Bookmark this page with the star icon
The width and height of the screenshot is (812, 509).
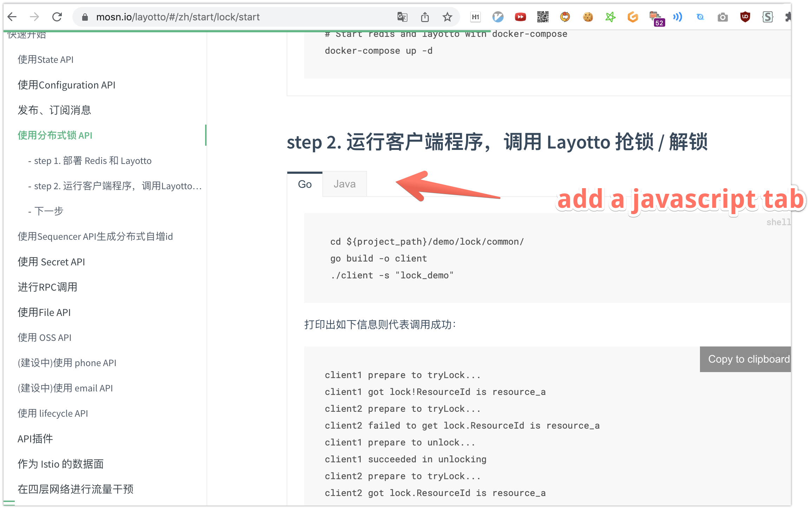coord(447,16)
